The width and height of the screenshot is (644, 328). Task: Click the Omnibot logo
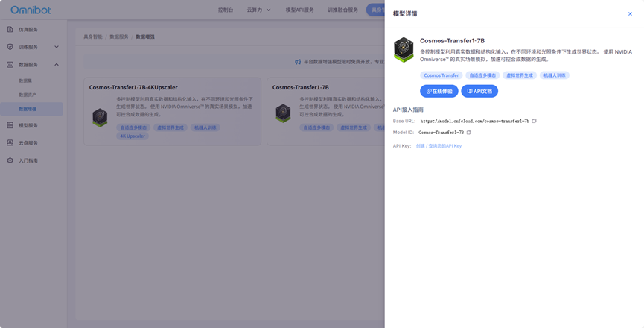(x=31, y=10)
